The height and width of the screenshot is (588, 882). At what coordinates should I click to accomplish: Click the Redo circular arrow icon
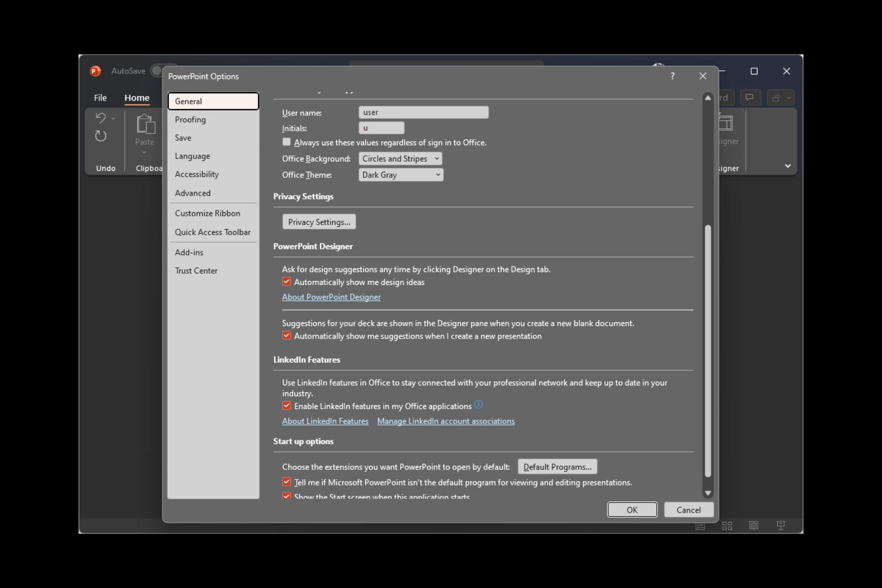coord(101,136)
